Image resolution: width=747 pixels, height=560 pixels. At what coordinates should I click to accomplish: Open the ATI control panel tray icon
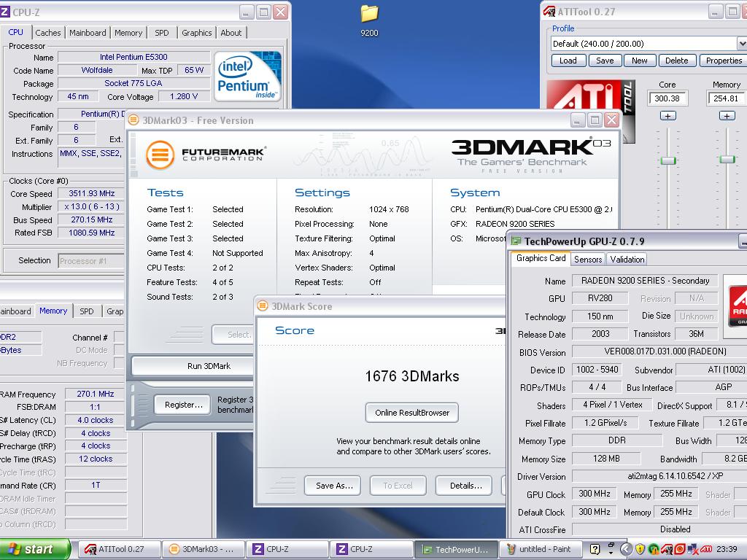[x=706, y=549]
